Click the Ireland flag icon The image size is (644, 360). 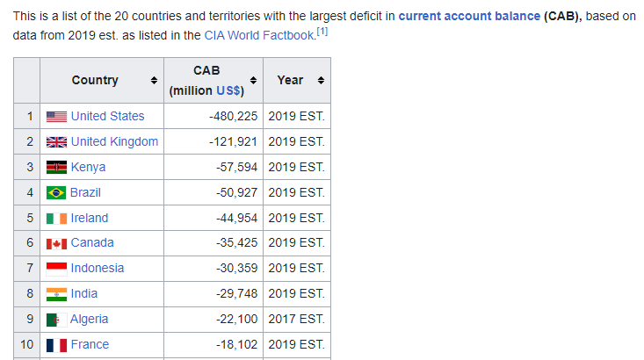coord(56,219)
